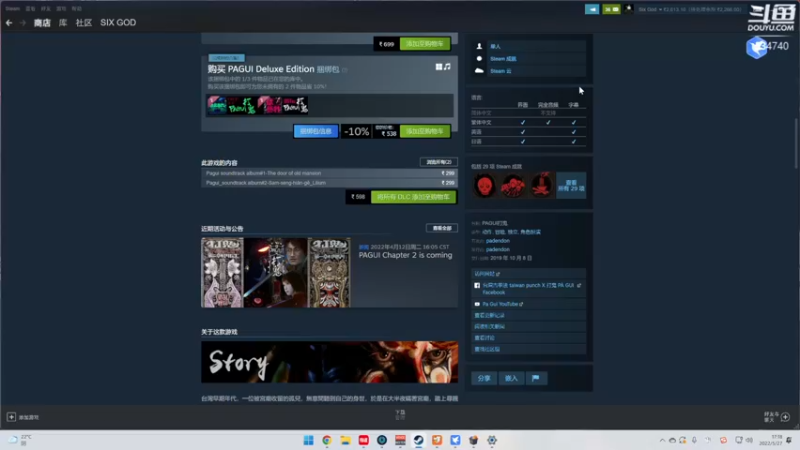Click the red skull achievement icon
Screen dimensions: 800x450
pyautogui.click(x=485, y=185)
